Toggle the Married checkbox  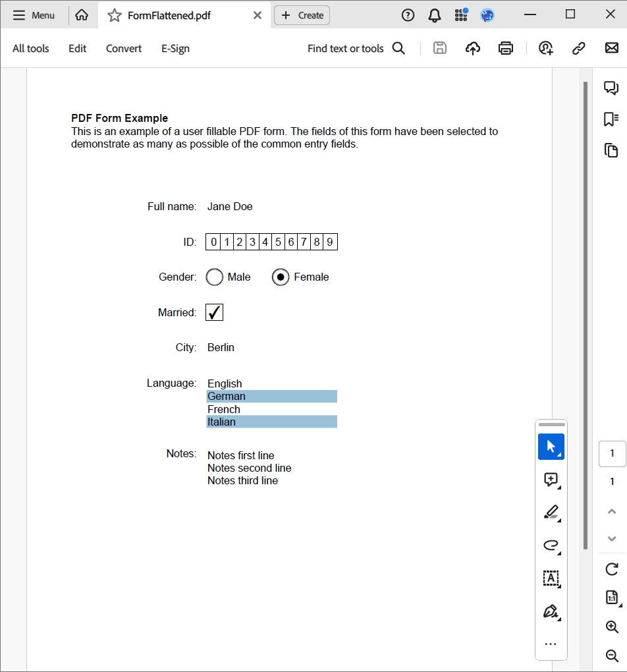click(215, 312)
